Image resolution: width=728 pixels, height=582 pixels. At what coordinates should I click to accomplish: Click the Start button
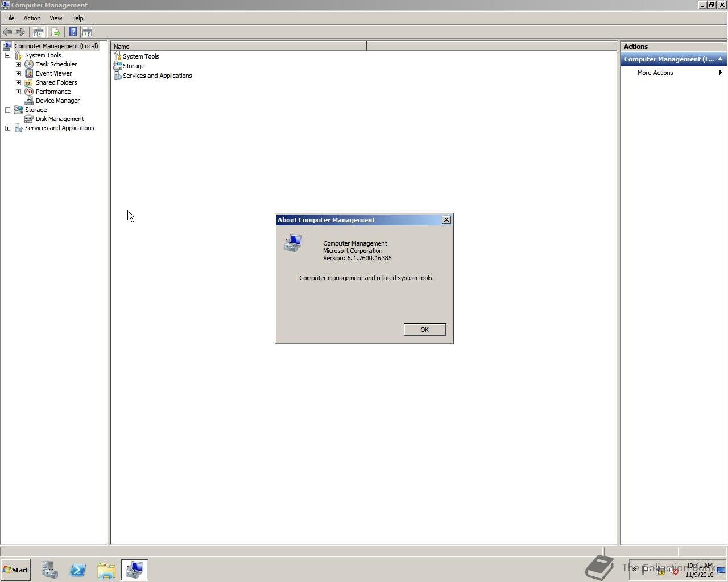tap(15, 570)
